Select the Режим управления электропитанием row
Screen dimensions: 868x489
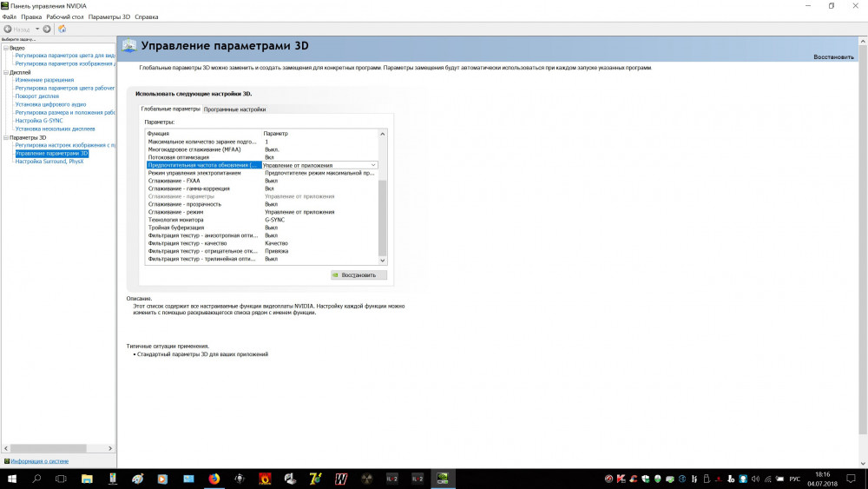(262, 173)
